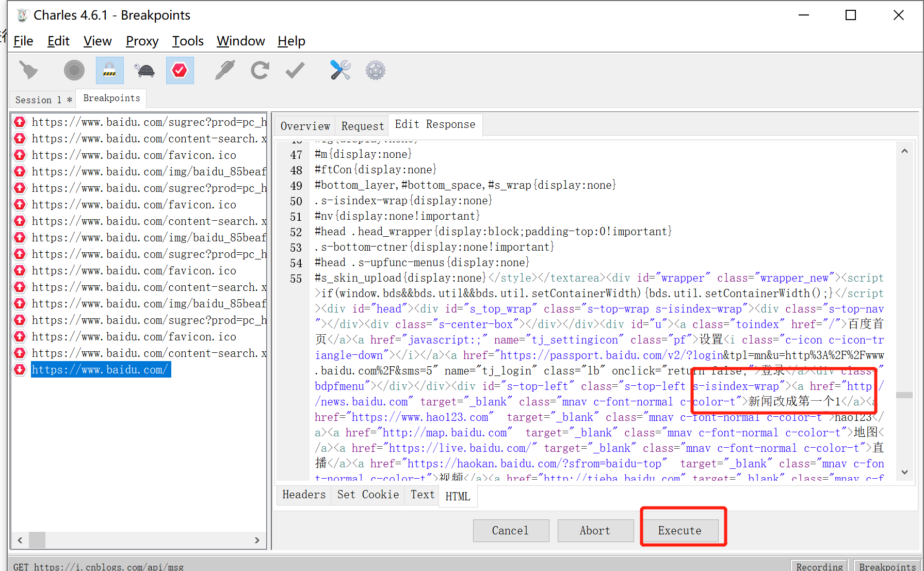Switch to the Overview tab
The image size is (924, 571).
point(305,126)
